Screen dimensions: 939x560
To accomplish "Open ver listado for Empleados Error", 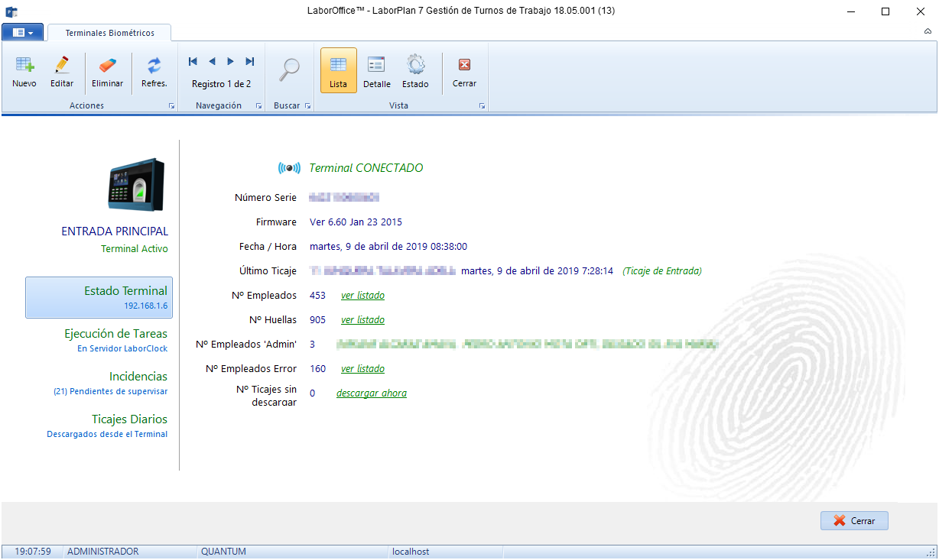I will [x=362, y=369].
